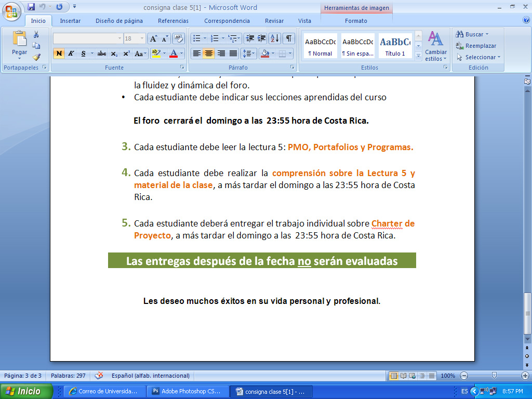
Task: Click the Pegar clipboard icon
Action: coord(19,38)
